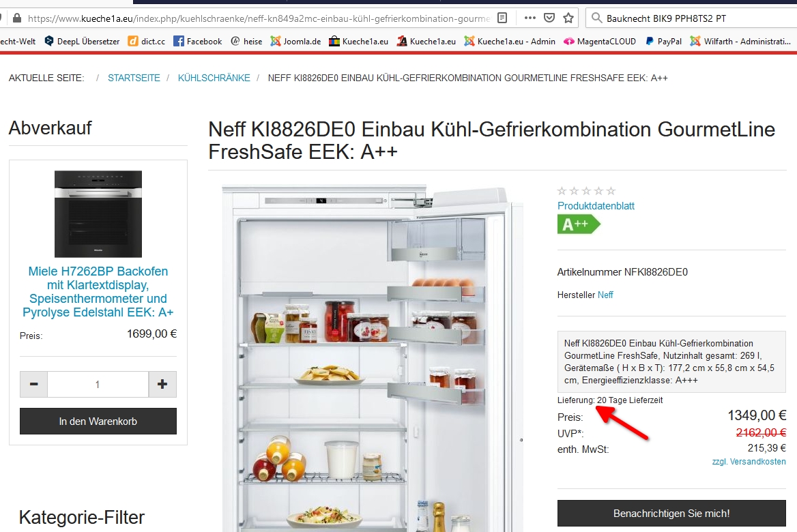Click site security padlock icon
The height and width of the screenshot is (532, 797).
coord(17,18)
